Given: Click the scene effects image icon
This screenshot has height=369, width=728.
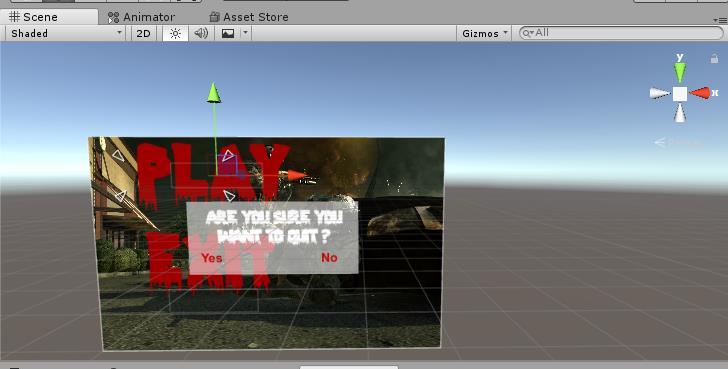Looking at the screenshot, I should pos(228,33).
